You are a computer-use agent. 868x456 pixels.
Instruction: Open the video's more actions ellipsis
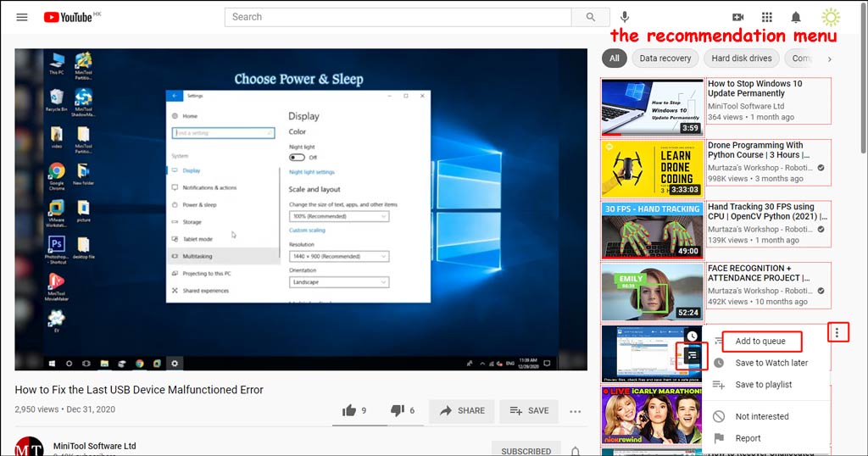point(576,411)
